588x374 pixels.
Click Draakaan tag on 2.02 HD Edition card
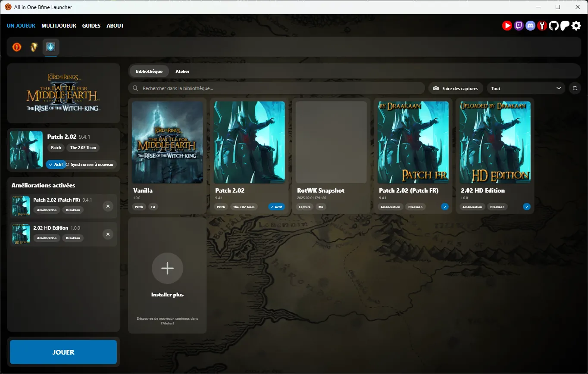[497, 207]
